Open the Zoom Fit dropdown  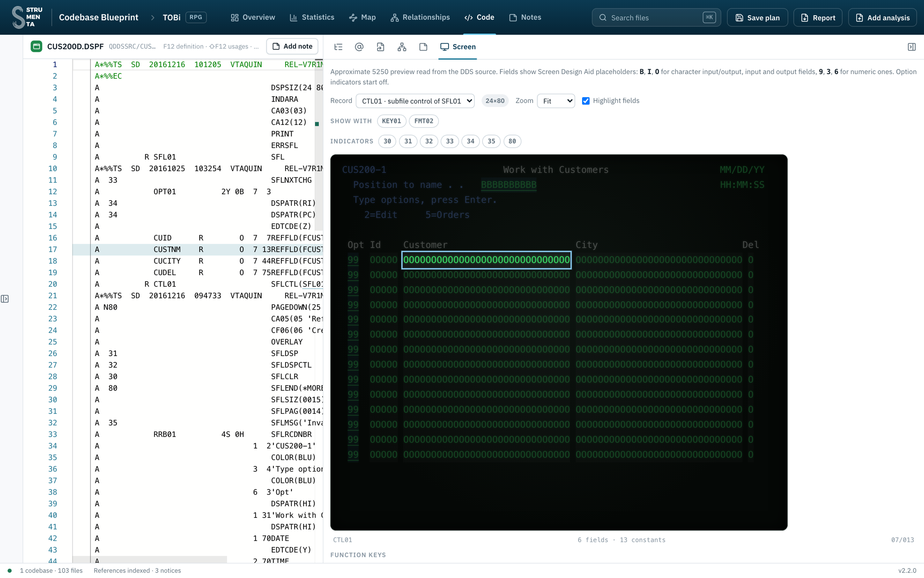click(x=556, y=101)
